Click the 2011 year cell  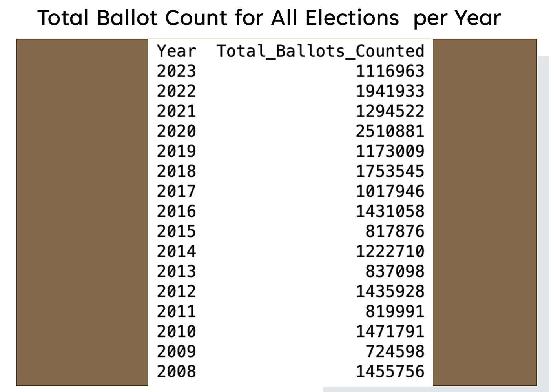click(x=176, y=311)
